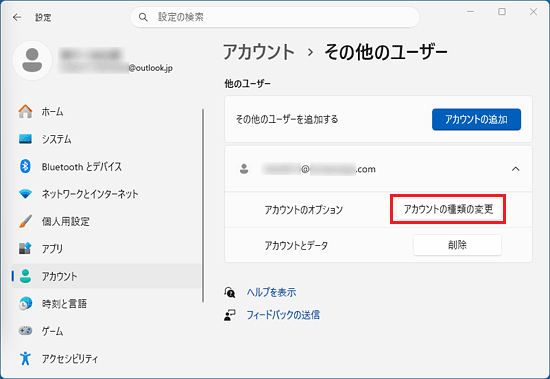Click the 削除 button
The height and width of the screenshot is (379, 550).
coord(457,245)
